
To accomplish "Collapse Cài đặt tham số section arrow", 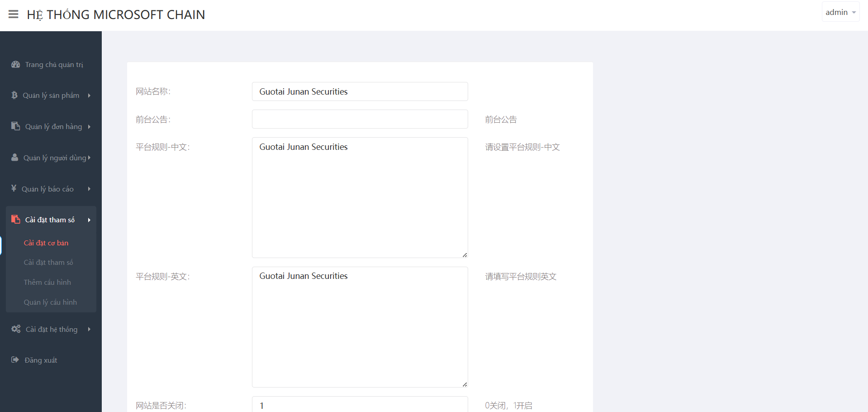I will click(89, 220).
